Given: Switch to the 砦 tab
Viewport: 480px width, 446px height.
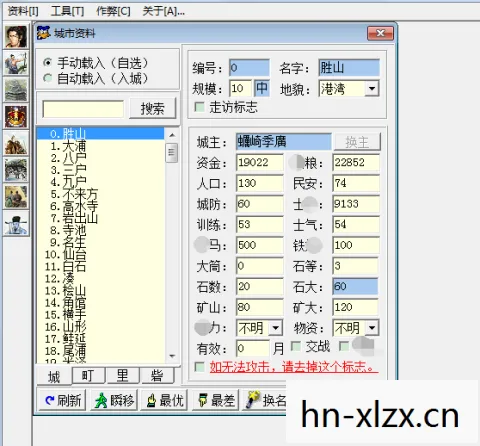Looking at the screenshot, I should [x=157, y=376].
